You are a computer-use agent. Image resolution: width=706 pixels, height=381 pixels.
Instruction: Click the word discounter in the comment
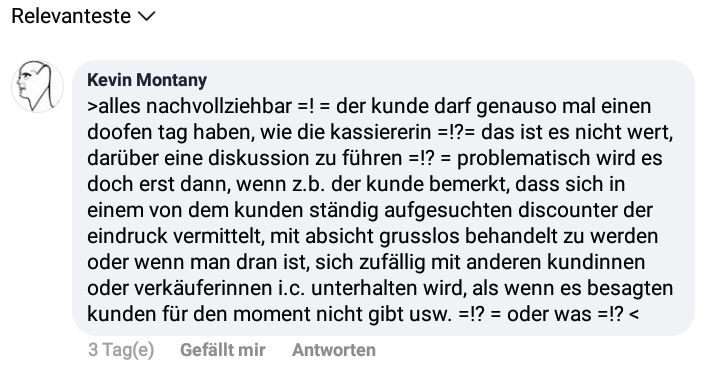pyautogui.click(x=585, y=210)
